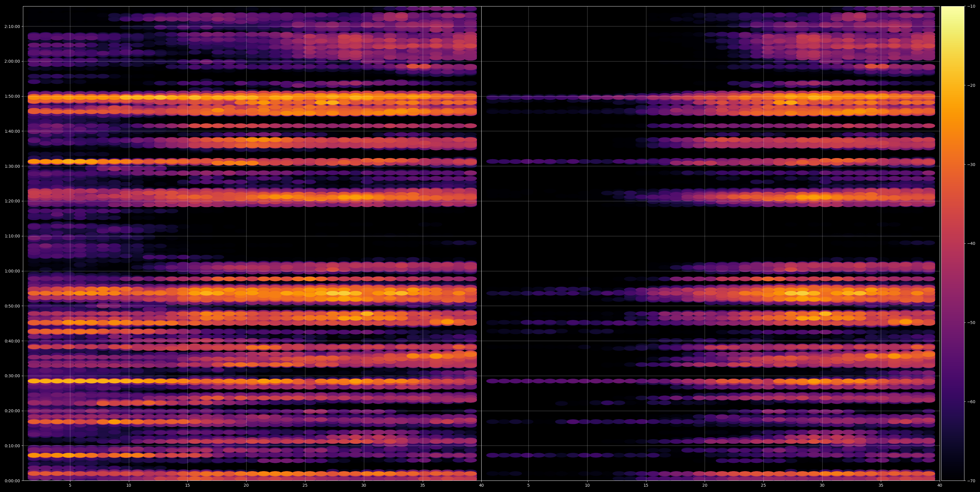Click the 1:50:00 y-axis tick label
This screenshot has width=980, height=492.
coord(13,96)
